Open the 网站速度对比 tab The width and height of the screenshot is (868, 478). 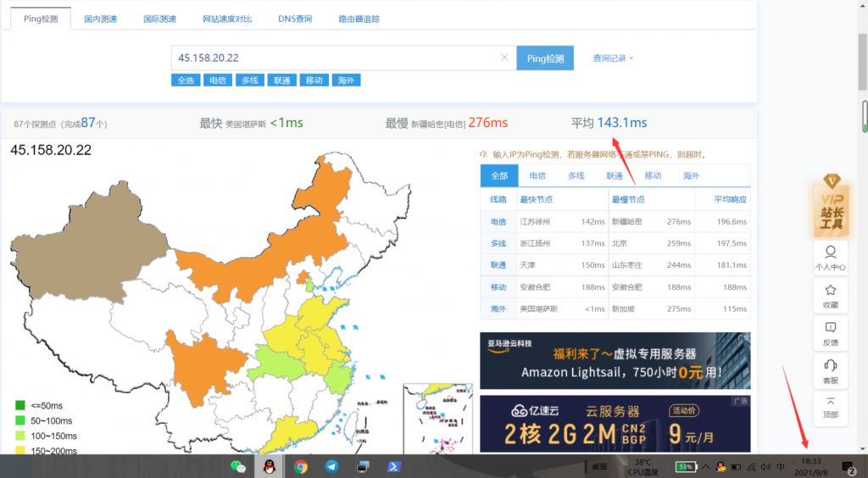click(x=227, y=19)
